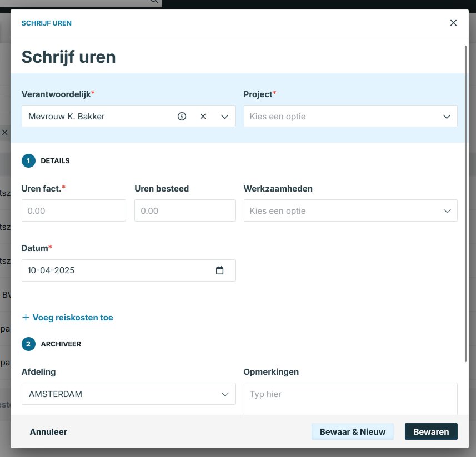This screenshot has width=476, height=457.
Task: Open the Werkzaamheden dropdown
Action: coord(350,211)
